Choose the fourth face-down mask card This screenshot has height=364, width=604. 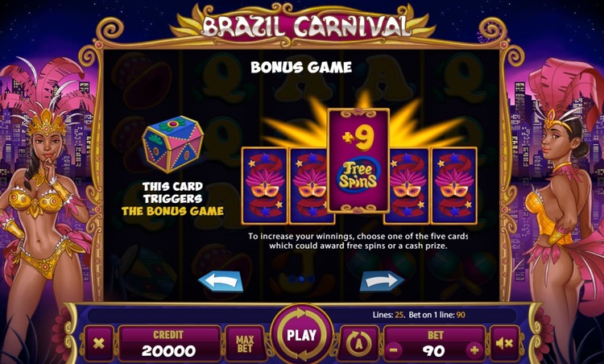[408, 186]
